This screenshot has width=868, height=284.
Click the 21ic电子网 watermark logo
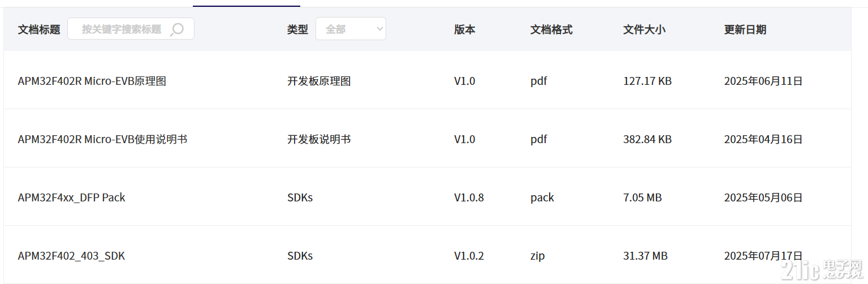[822, 269]
